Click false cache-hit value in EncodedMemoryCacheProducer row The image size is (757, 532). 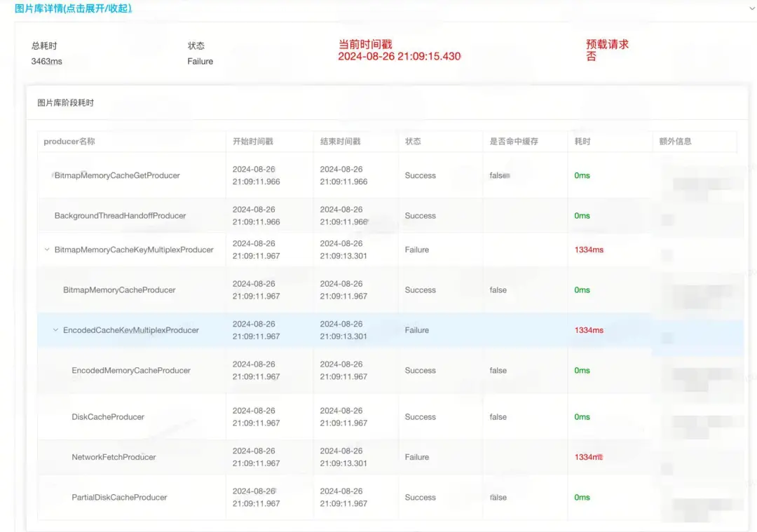point(498,370)
